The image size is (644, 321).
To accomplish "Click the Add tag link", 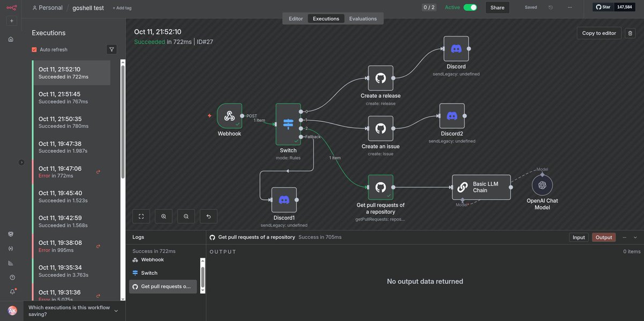I will coord(122,8).
